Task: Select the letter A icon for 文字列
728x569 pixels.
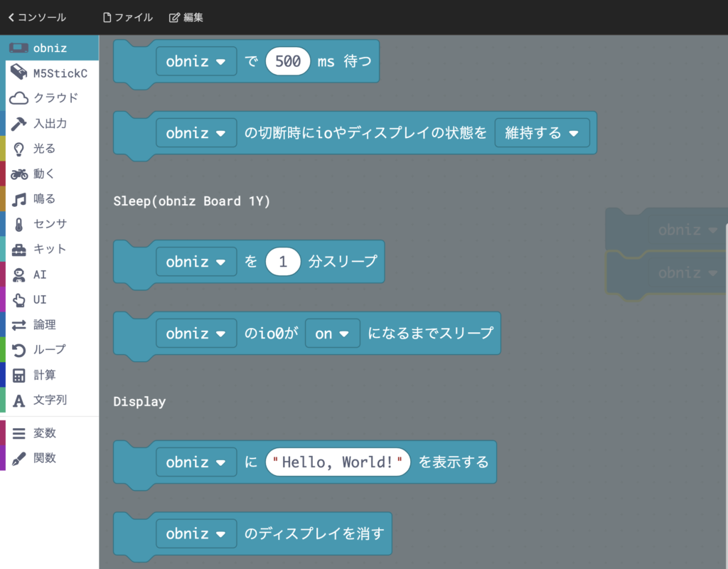Action: pos(18,400)
